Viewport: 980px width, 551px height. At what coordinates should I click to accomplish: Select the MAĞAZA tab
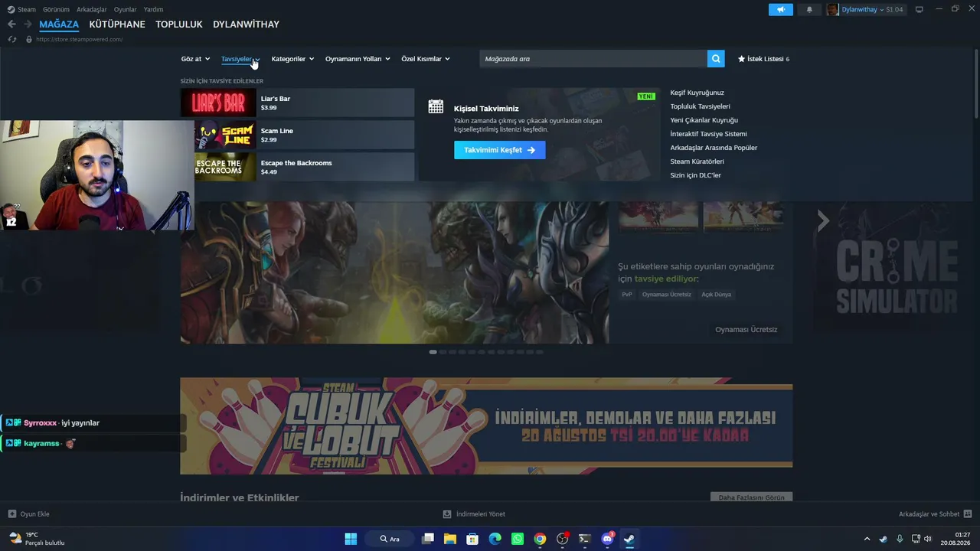pos(59,24)
